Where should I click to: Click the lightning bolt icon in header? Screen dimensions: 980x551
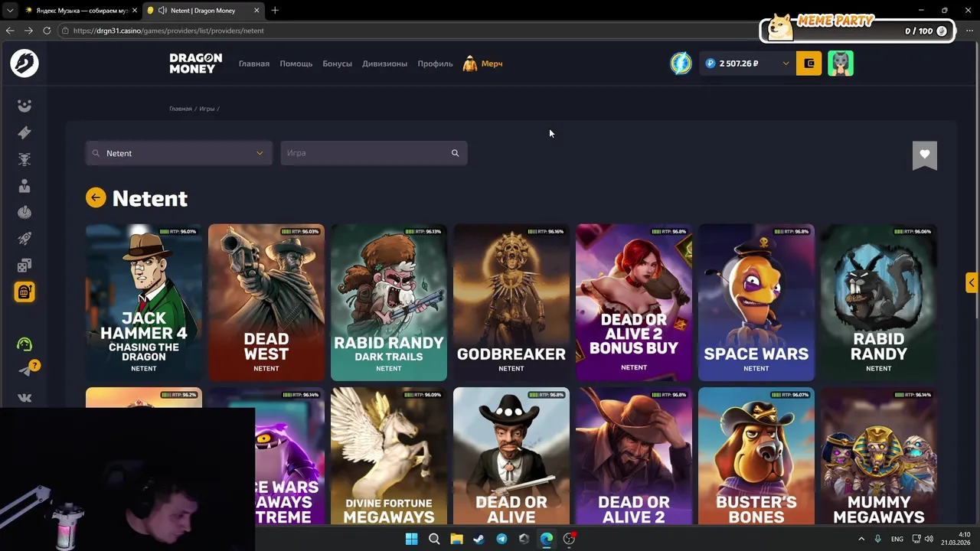(681, 64)
